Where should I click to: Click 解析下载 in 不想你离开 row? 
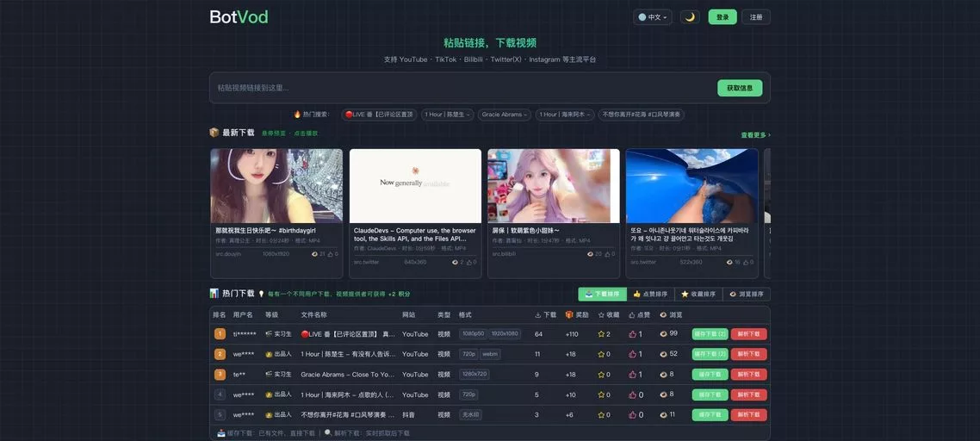click(748, 414)
